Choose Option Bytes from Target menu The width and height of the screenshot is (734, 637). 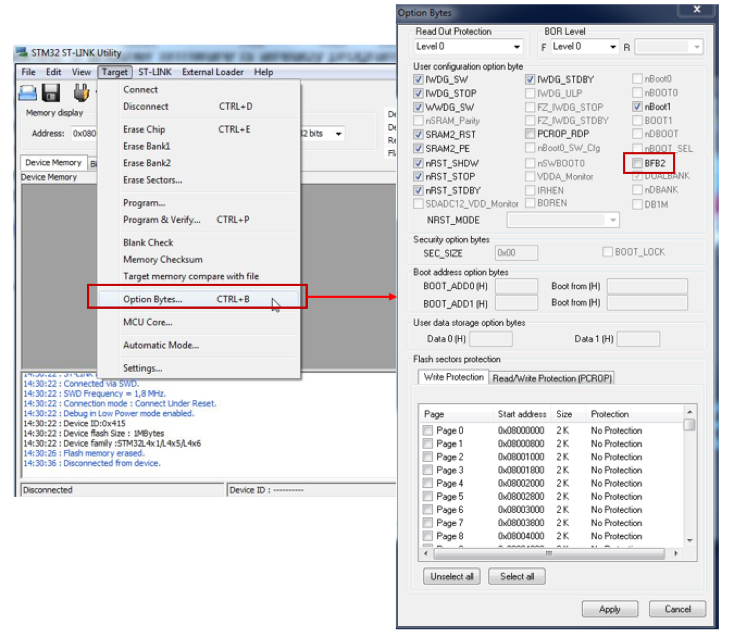point(153,298)
